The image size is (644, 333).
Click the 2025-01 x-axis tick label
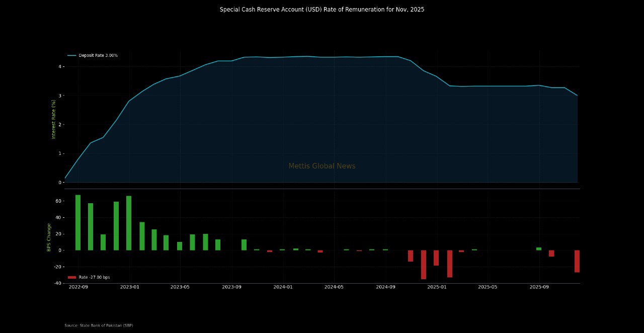[437, 287]
